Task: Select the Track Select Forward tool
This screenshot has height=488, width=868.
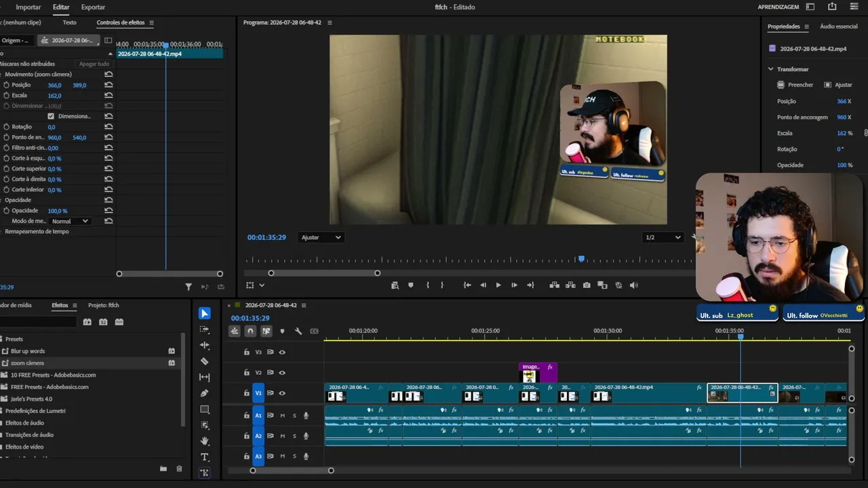Action: point(204,329)
